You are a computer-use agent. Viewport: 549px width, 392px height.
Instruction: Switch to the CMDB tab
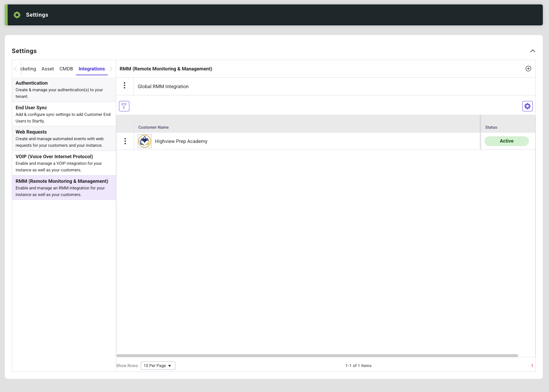66,69
